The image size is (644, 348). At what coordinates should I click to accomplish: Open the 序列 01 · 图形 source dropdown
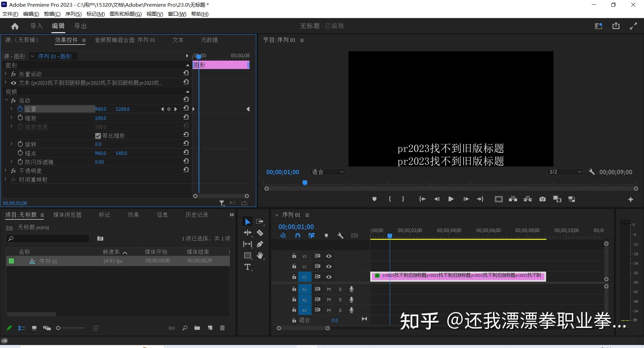pyautogui.click(x=32, y=56)
